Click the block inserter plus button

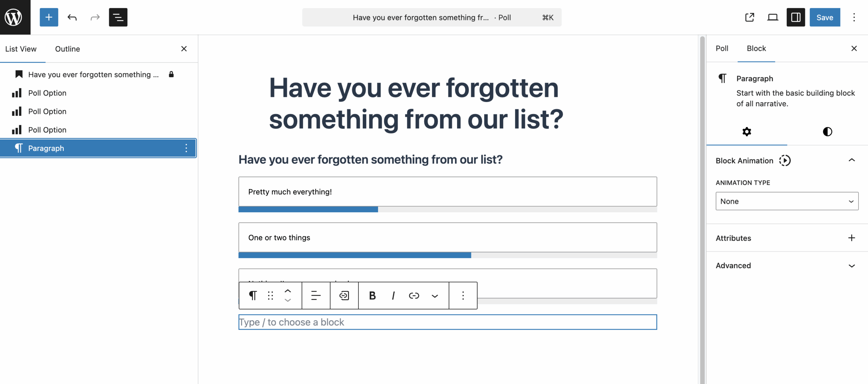tap(49, 17)
